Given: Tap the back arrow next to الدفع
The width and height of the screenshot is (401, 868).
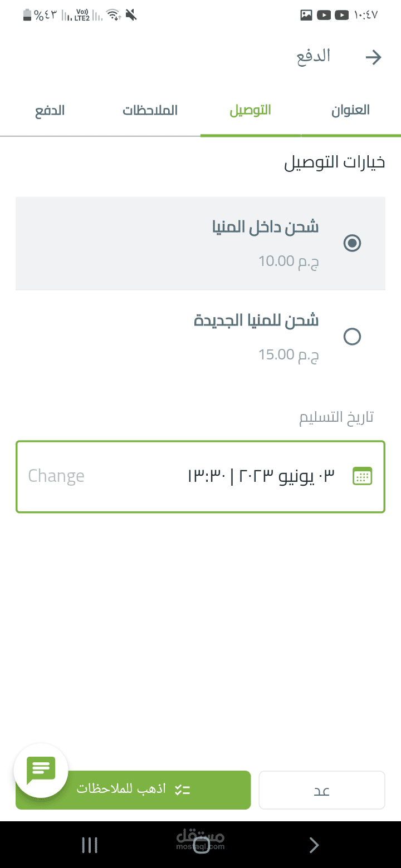Looking at the screenshot, I should (373, 57).
